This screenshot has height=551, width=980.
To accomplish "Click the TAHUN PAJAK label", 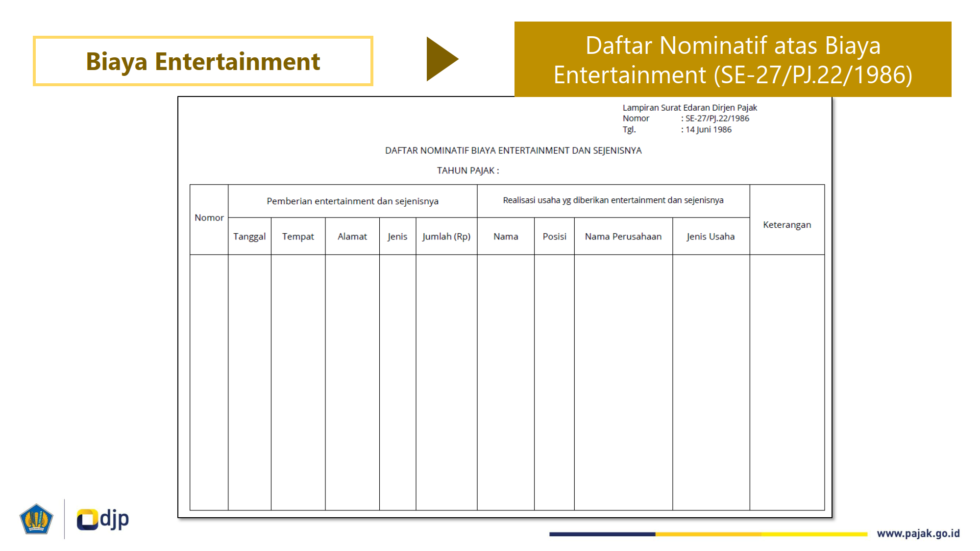I will (x=468, y=170).
